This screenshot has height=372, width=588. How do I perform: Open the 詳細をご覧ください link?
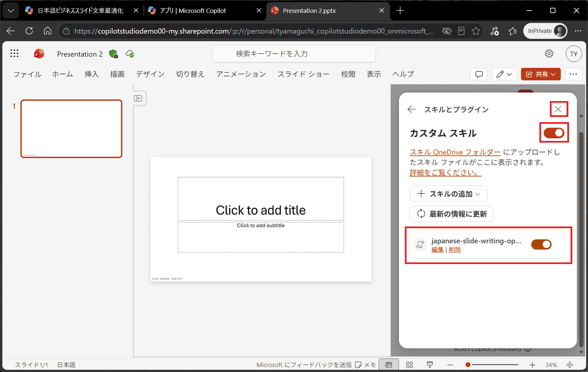click(x=445, y=173)
